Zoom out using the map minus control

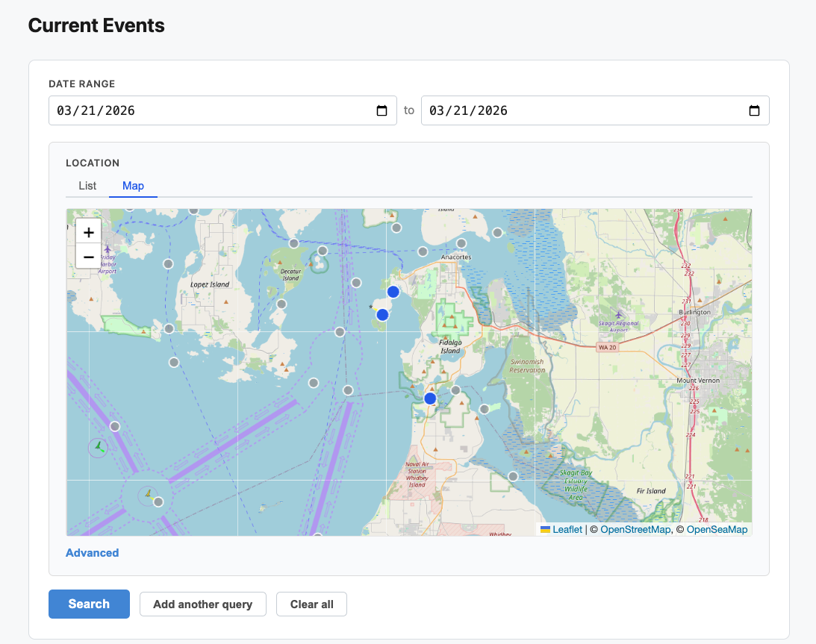88,257
